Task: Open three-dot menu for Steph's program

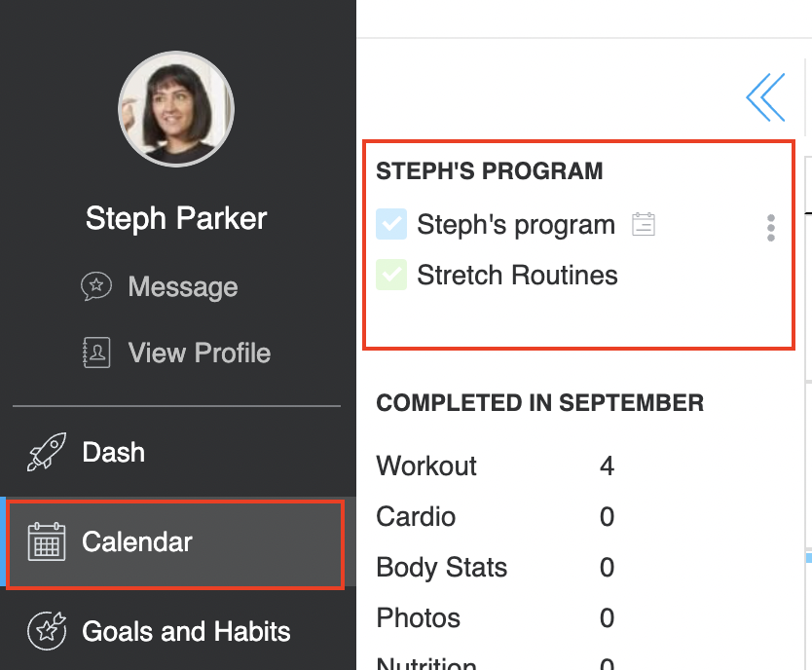Action: pos(770,228)
